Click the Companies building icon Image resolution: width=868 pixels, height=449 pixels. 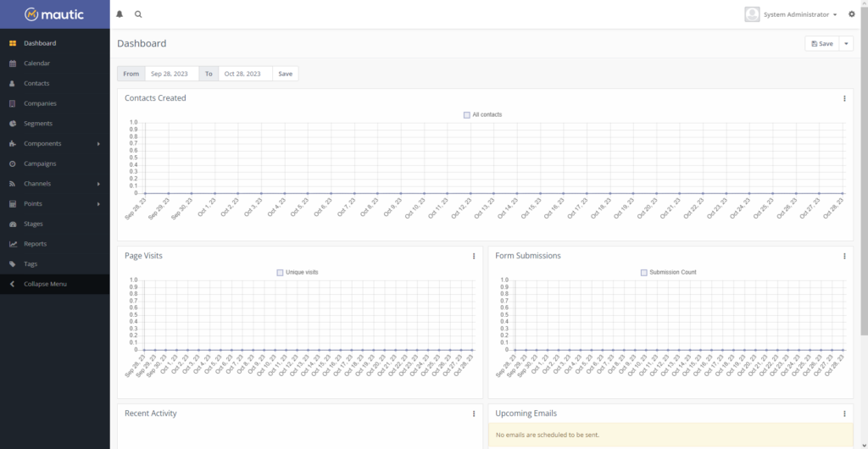point(13,103)
